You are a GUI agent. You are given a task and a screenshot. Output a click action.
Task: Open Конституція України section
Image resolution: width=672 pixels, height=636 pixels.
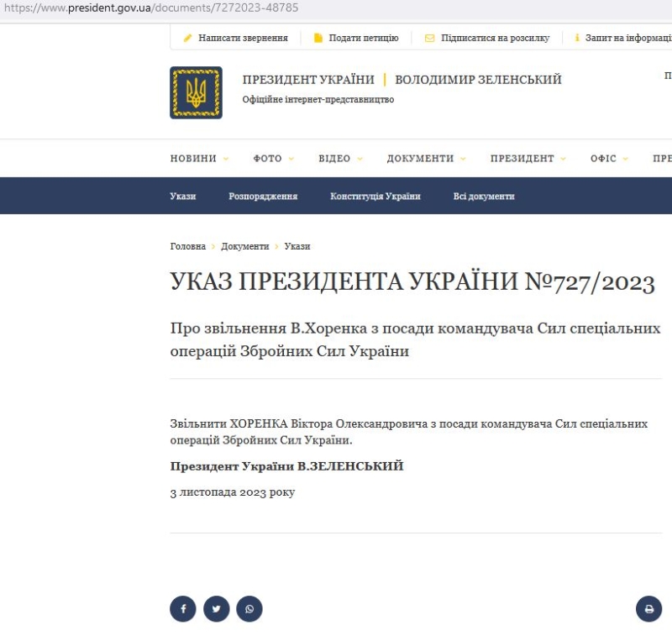[375, 196]
